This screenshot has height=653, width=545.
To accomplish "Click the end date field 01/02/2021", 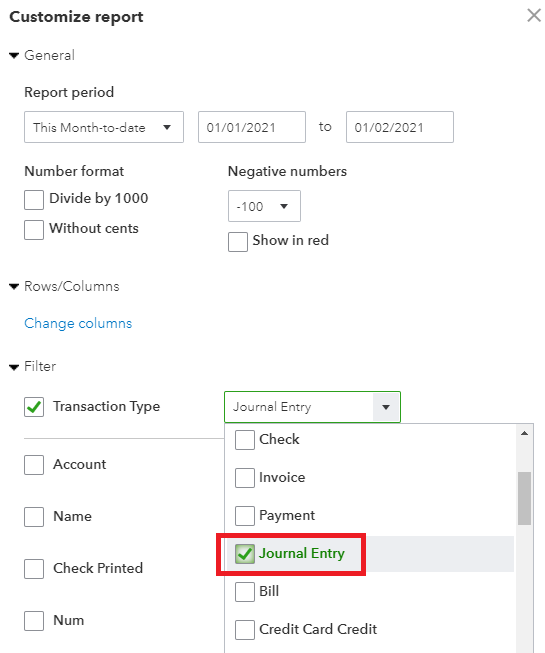I will click(x=400, y=127).
